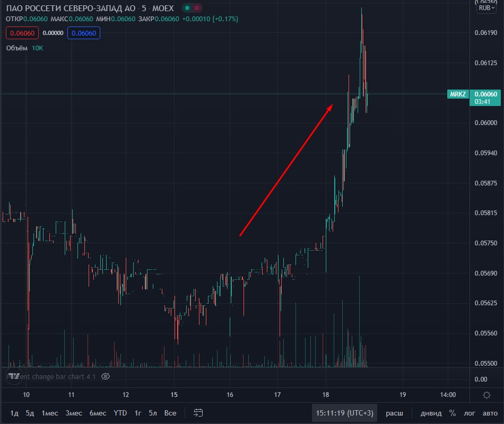Toggle percent scale mode

pos(453,413)
